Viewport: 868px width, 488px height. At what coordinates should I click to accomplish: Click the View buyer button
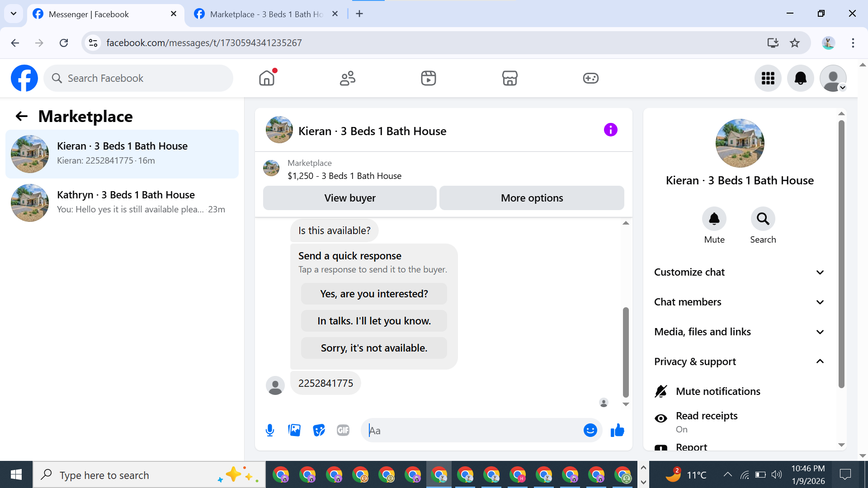(x=349, y=198)
